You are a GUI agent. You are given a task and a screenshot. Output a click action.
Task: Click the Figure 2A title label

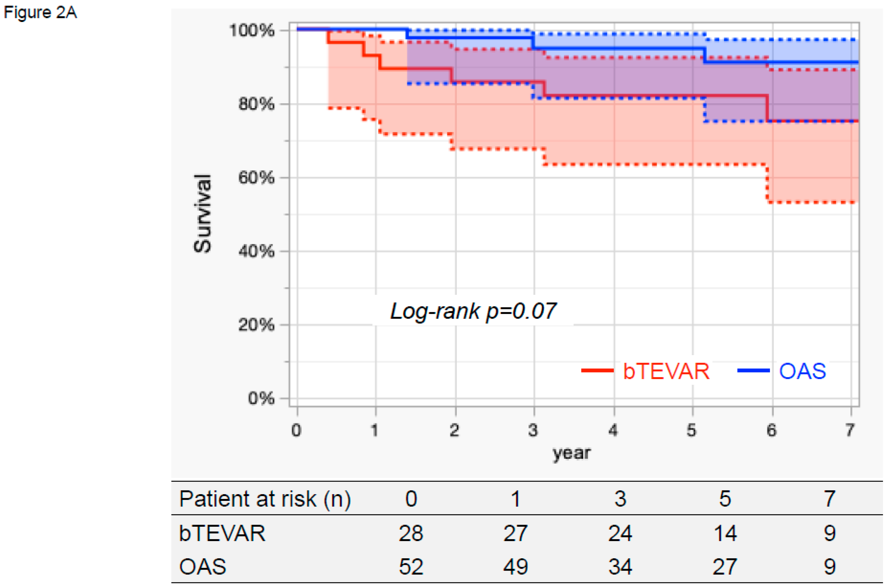pyautogui.click(x=40, y=12)
